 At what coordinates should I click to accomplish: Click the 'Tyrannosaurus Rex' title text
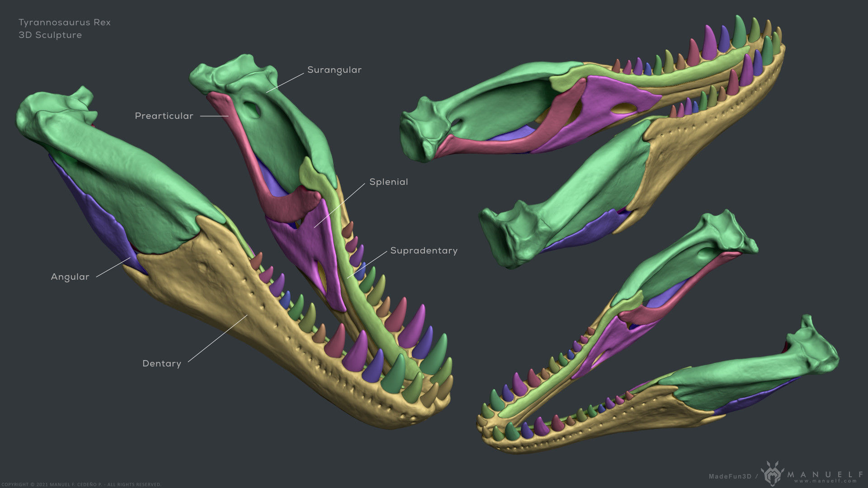tap(65, 23)
